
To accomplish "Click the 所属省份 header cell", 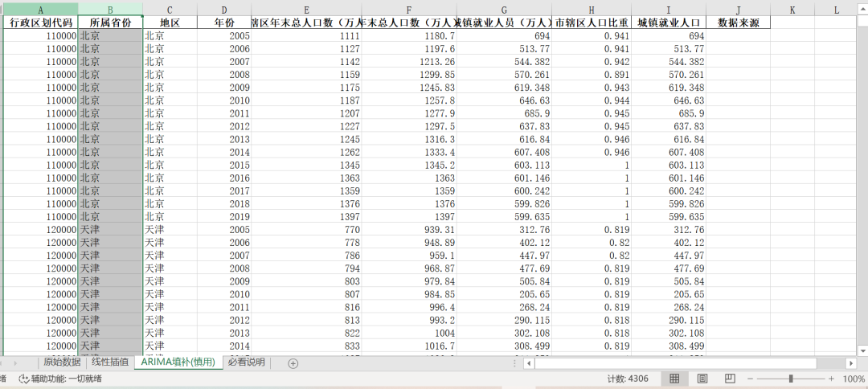I will tap(110, 23).
